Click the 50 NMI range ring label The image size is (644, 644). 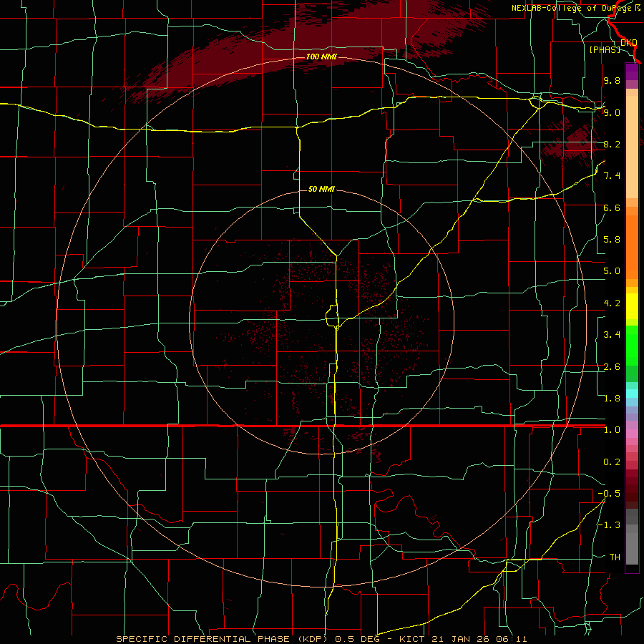321,189
